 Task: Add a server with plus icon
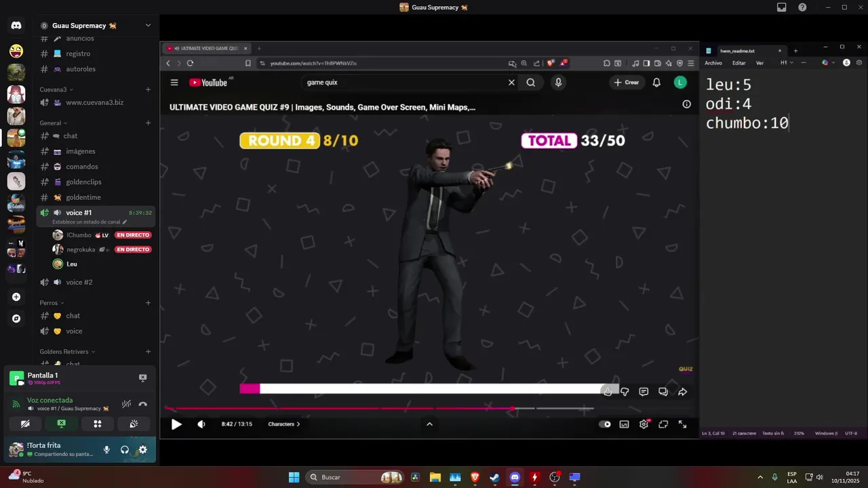16,297
